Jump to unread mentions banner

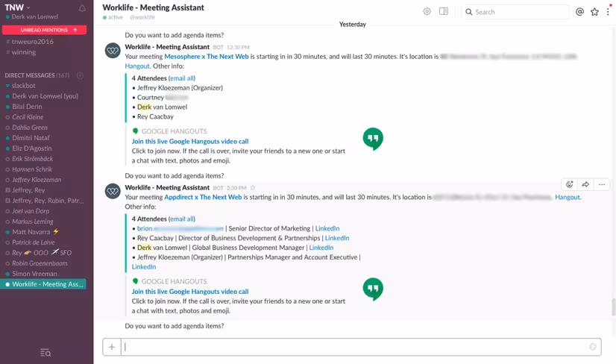coord(45,30)
